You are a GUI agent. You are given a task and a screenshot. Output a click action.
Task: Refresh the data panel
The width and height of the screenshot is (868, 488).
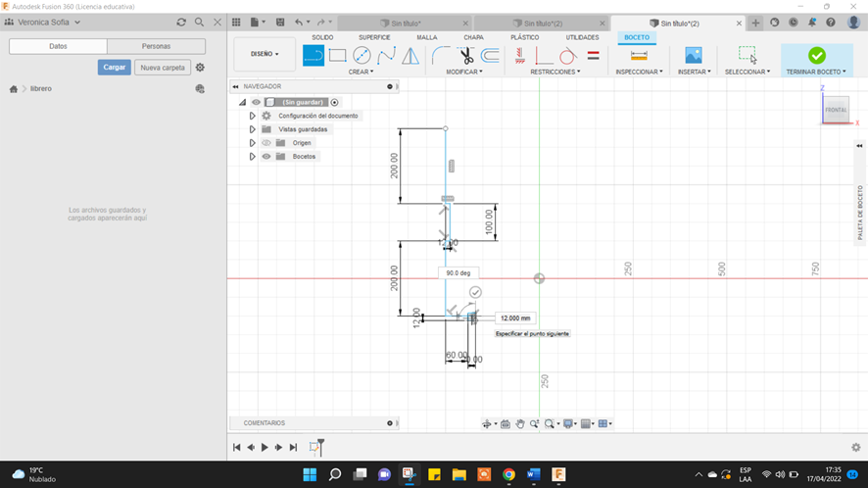point(181,23)
